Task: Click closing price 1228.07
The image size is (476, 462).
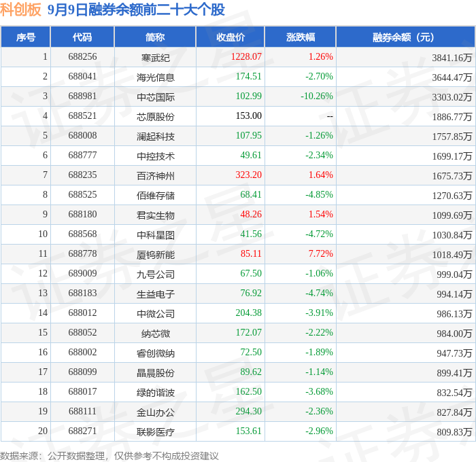Action: tap(246, 56)
